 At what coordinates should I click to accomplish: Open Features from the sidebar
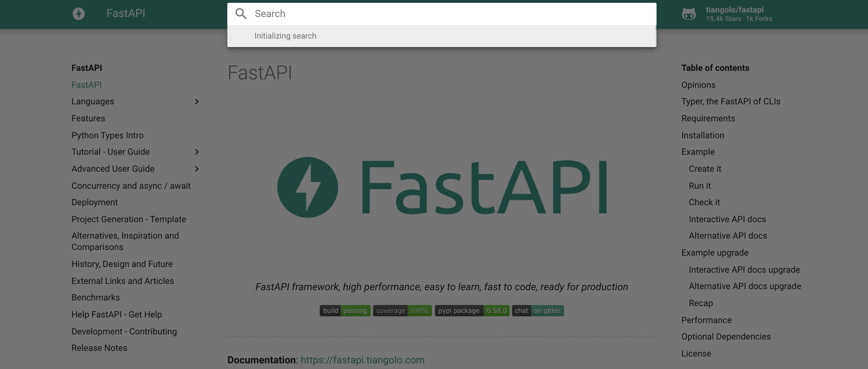[88, 118]
